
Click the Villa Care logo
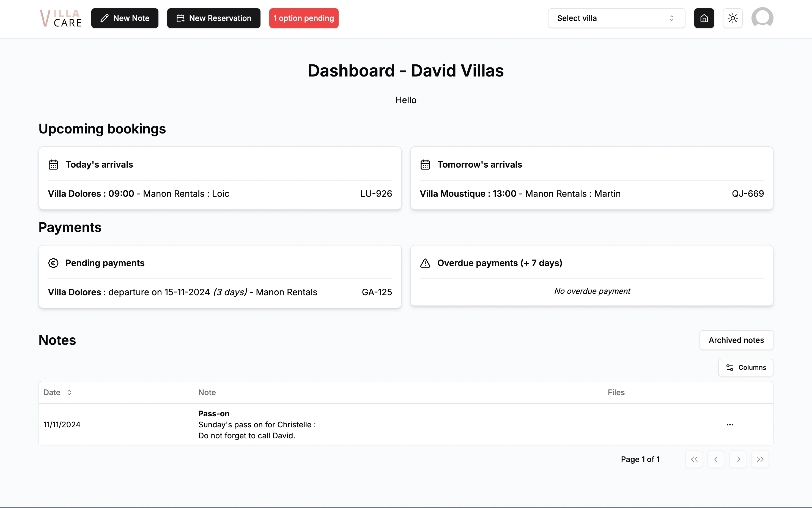tap(61, 18)
